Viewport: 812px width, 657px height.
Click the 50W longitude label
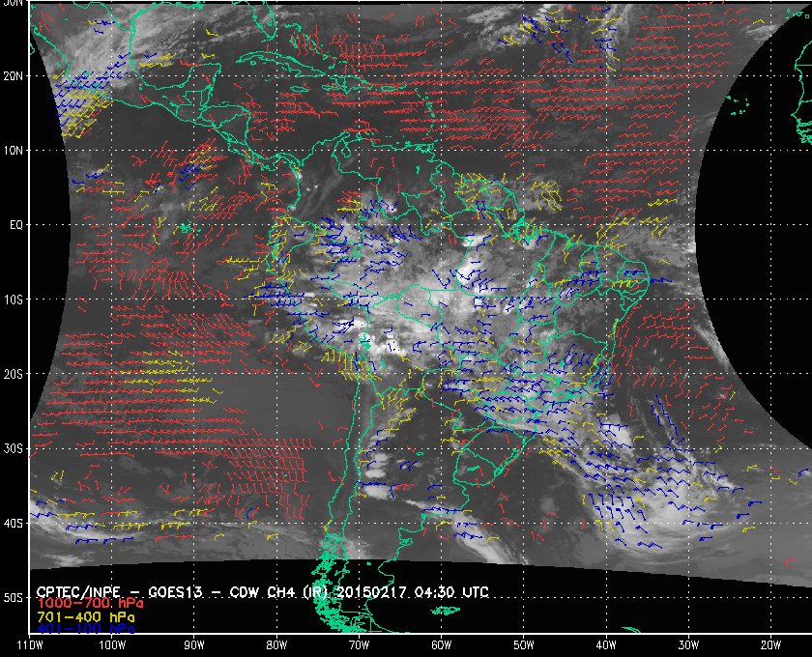tap(524, 645)
